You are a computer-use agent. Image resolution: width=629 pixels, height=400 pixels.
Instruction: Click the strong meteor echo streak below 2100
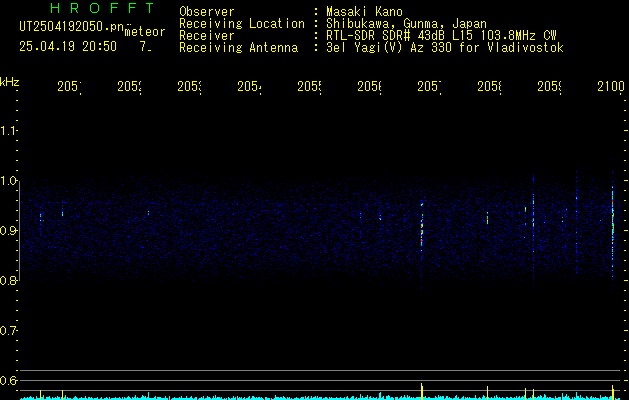click(613, 225)
